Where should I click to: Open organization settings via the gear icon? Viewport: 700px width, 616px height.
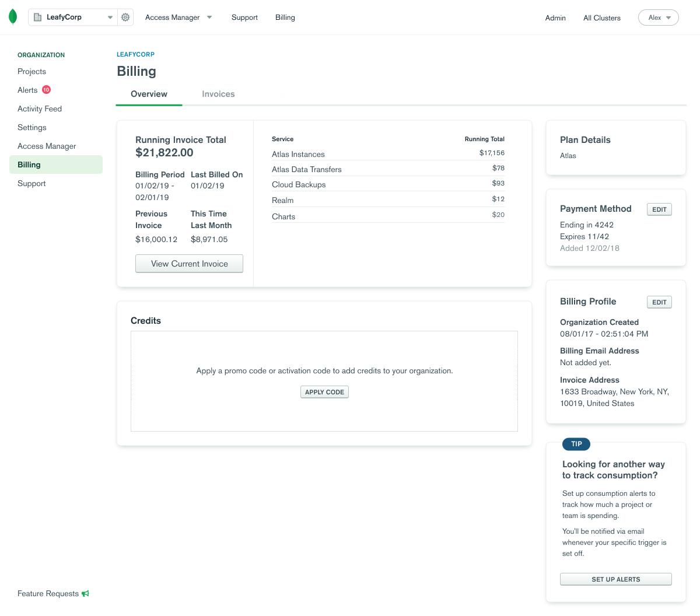coord(125,17)
